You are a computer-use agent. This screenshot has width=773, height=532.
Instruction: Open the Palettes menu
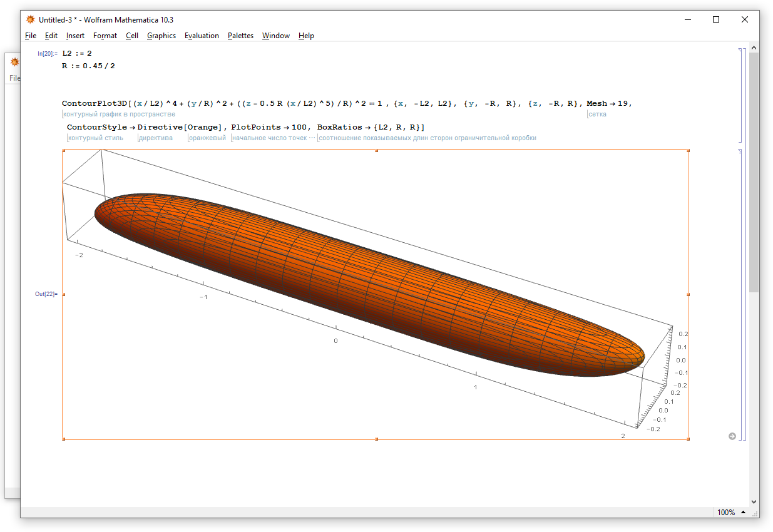tap(240, 36)
